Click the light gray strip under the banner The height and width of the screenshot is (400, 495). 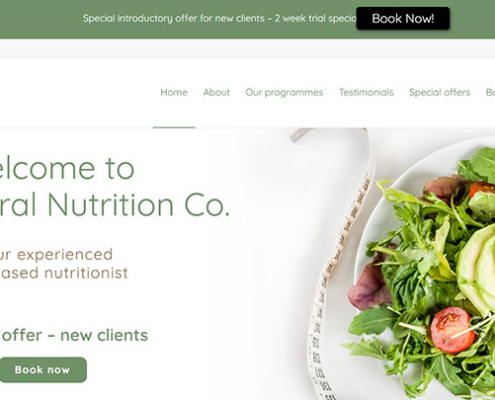pyautogui.click(x=247, y=48)
